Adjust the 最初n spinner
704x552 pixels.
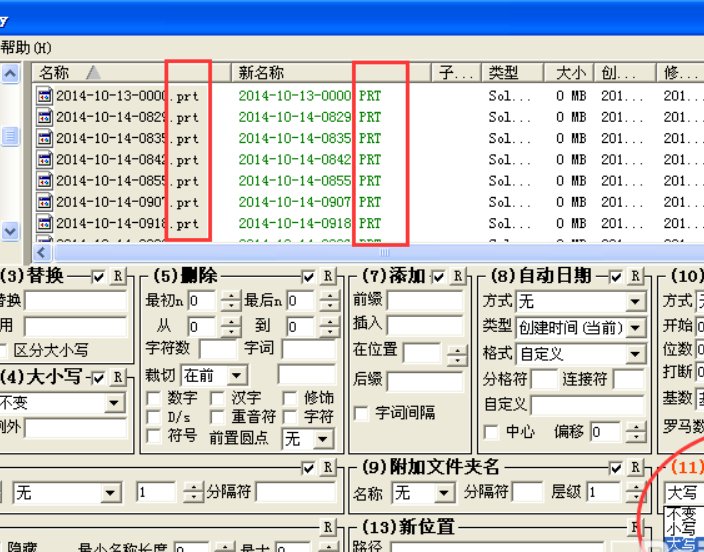pyautogui.click(x=230, y=300)
